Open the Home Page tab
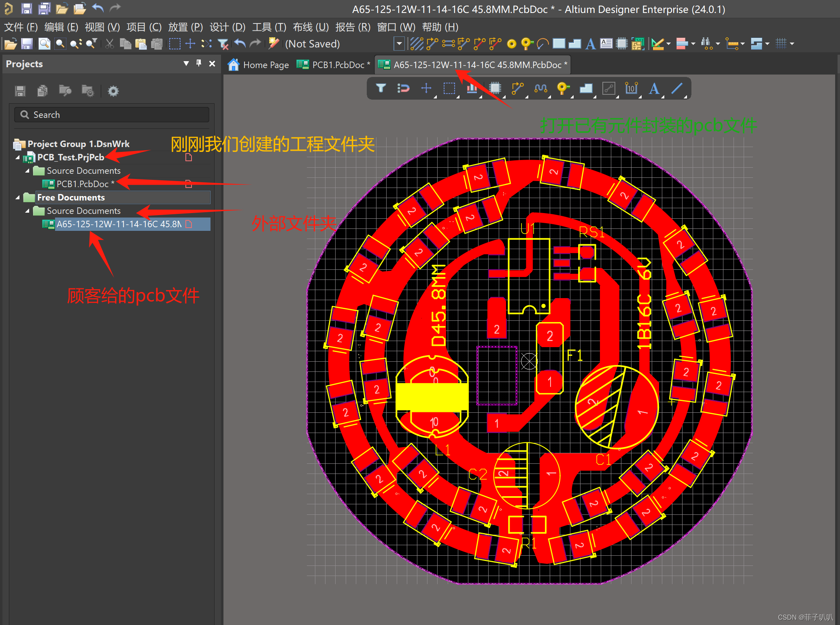The image size is (840, 625). click(x=258, y=65)
